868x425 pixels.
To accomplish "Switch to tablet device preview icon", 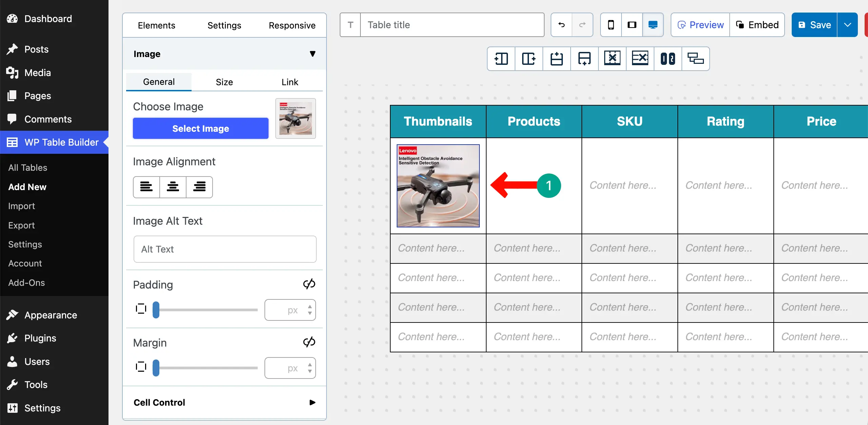I will [632, 25].
